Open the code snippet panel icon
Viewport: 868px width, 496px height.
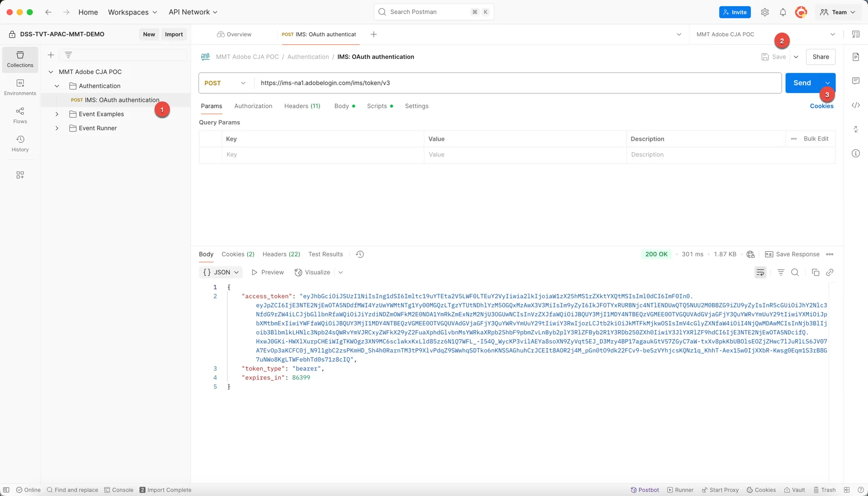[856, 105]
